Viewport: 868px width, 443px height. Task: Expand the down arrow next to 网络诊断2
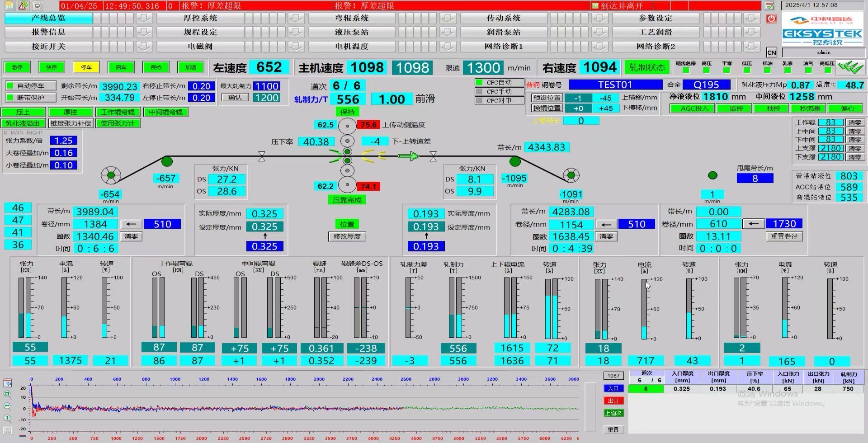pos(751,47)
